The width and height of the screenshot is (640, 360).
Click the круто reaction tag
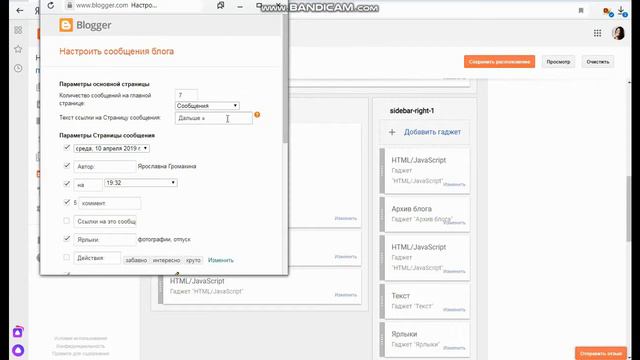click(x=193, y=260)
